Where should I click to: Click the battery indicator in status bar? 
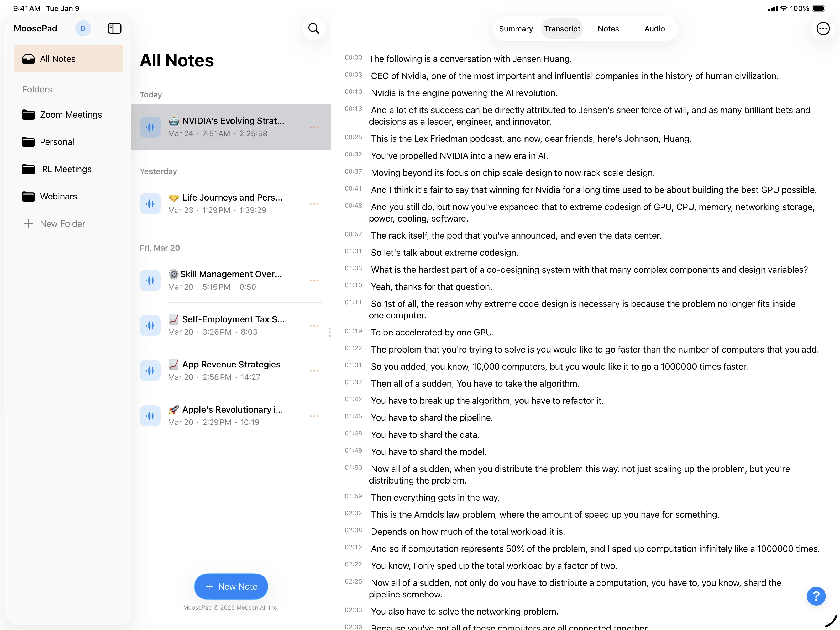[x=819, y=8]
